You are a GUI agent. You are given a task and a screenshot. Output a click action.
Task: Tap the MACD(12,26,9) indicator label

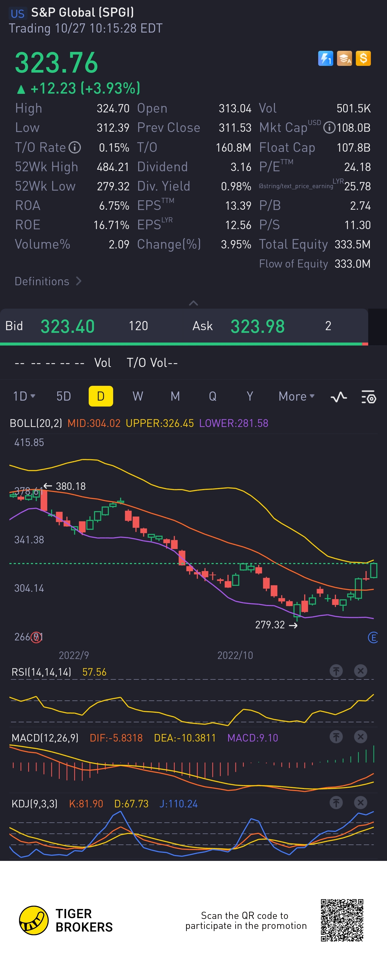tap(45, 738)
